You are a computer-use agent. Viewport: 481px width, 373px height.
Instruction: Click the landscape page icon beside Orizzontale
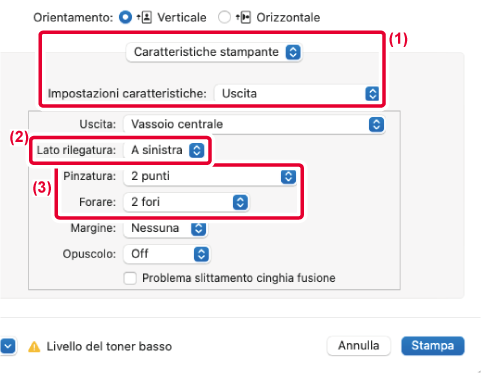(x=243, y=17)
